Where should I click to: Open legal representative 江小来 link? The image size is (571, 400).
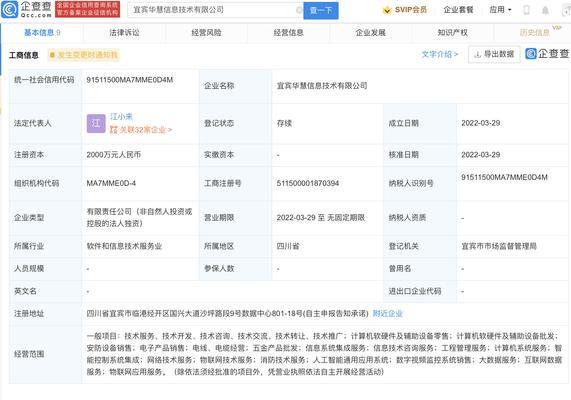tap(121, 117)
